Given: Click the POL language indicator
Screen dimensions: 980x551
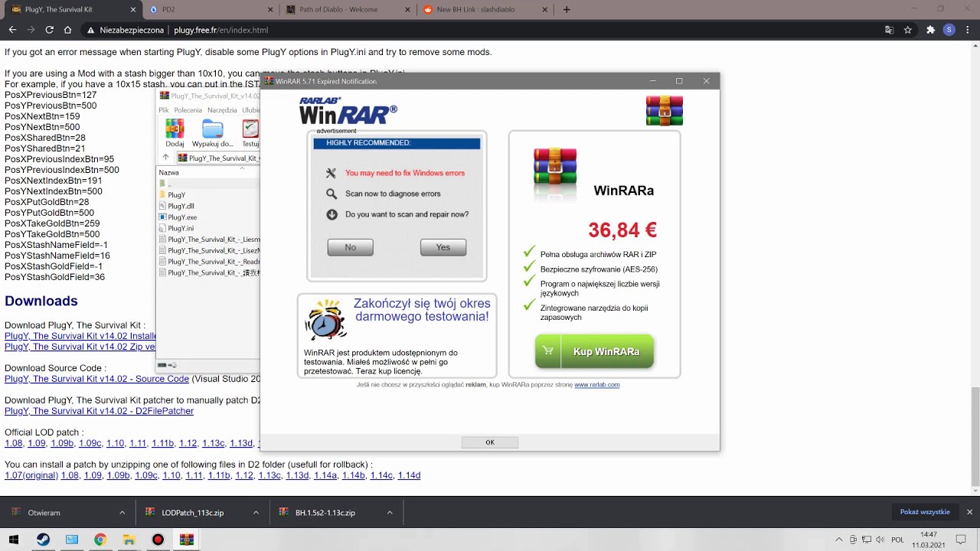Looking at the screenshot, I should pos(897,540).
